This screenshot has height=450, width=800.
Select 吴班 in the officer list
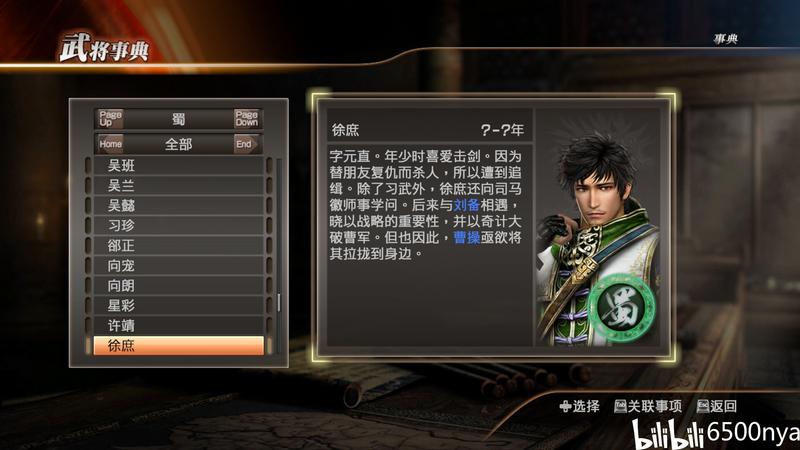coord(179,165)
